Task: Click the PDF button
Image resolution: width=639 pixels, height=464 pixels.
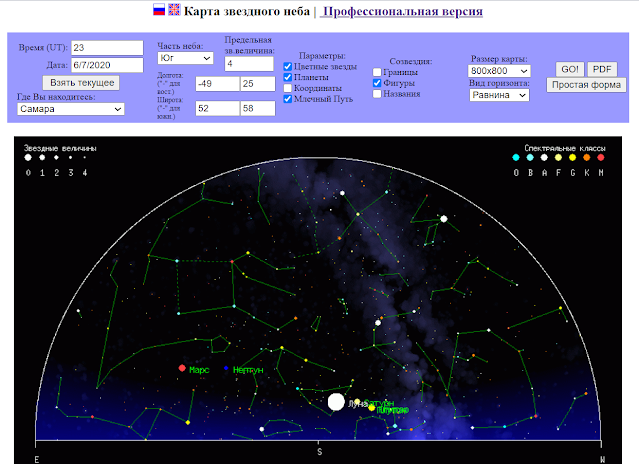Action: (x=602, y=69)
